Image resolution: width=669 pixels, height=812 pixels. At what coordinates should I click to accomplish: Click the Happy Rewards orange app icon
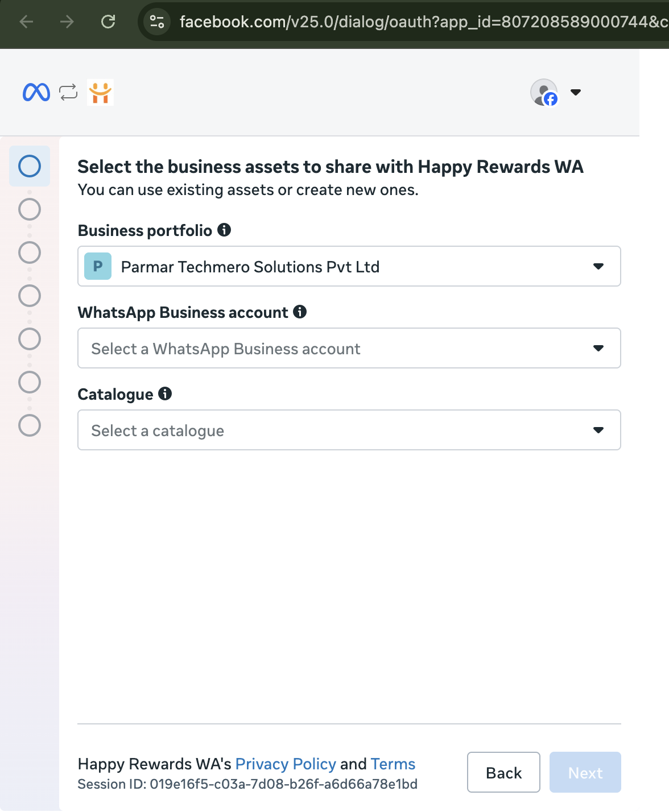100,92
